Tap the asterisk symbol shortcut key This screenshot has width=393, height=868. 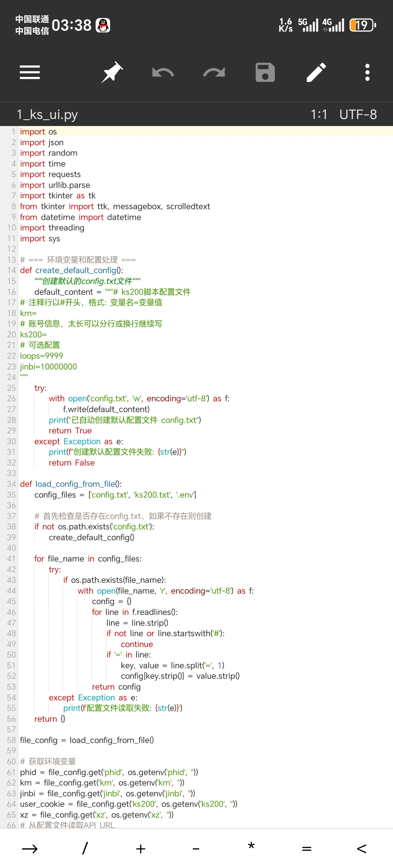[251, 848]
